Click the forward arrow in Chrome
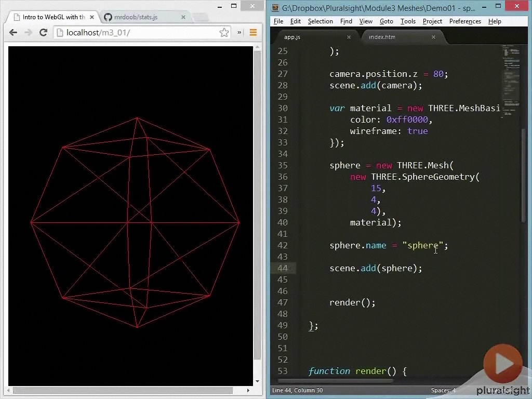This screenshot has width=532, height=399. click(x=29, y=33)
